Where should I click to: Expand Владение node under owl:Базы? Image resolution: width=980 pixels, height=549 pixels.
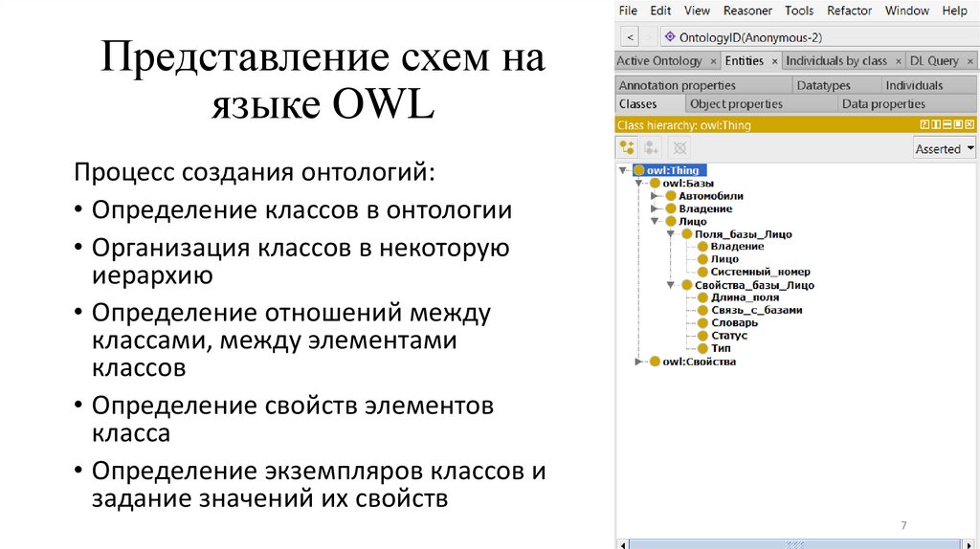(x=655, y=209)
